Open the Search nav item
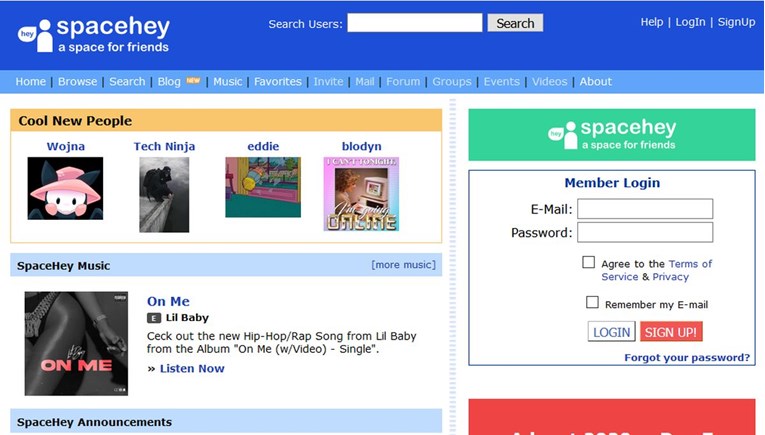Viewport: 765px width, 435px height. 127,81
